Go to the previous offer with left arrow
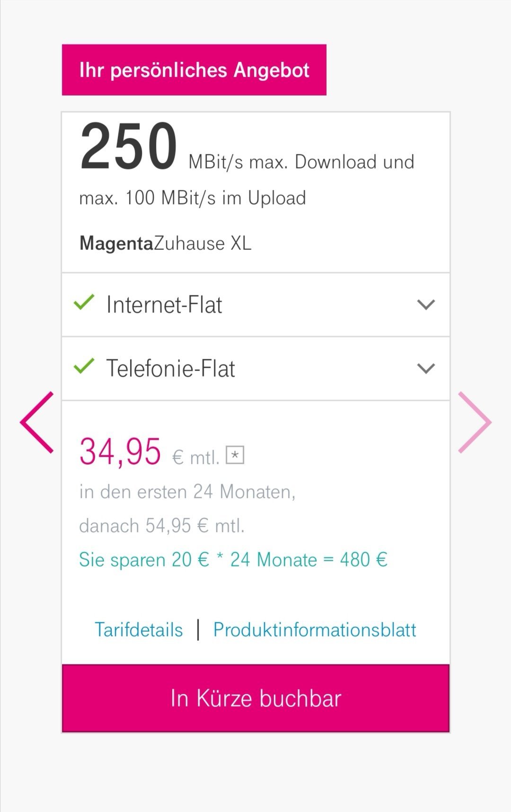Image resolution: width=511 pixels, height=812 pixels. (37, 423)
